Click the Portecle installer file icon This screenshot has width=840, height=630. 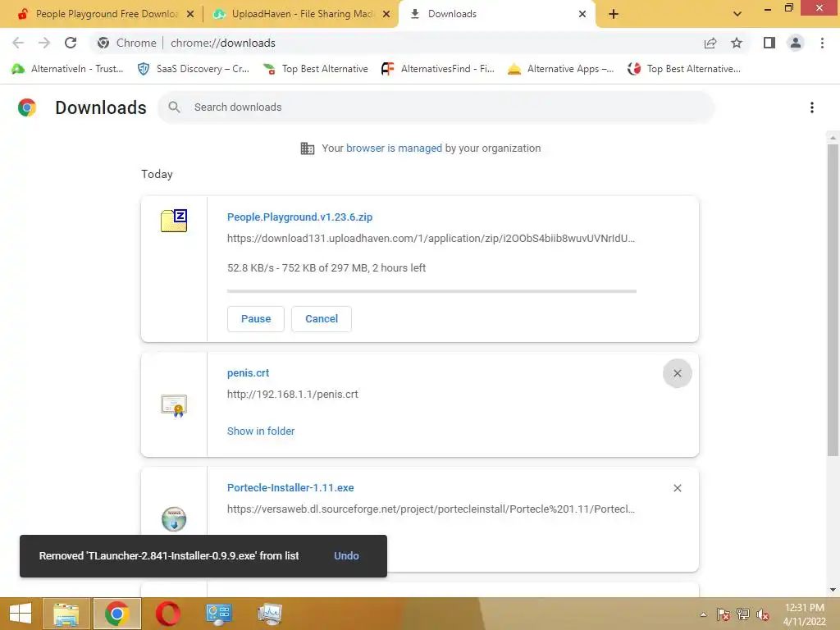tap(174, 518)
